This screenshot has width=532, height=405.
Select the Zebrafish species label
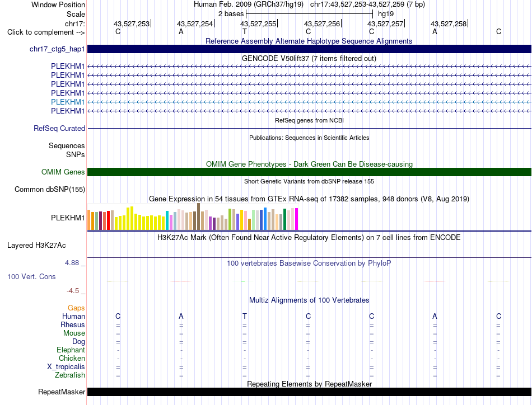[70, 375]
